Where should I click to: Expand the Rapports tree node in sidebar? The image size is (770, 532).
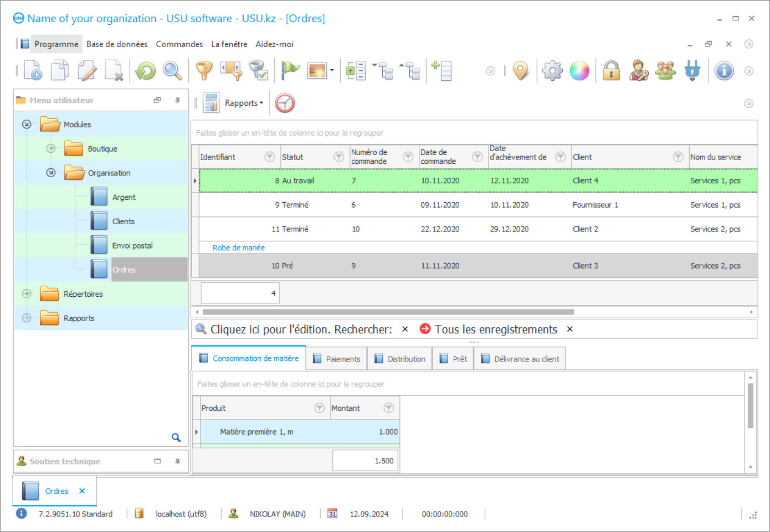pyautogui.click(x=27, y=318)
